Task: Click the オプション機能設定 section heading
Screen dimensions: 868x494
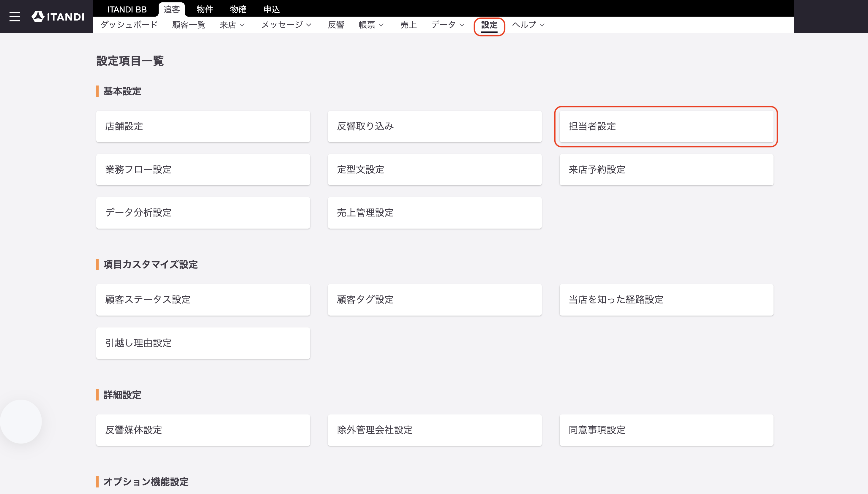Action: (146, 482)
